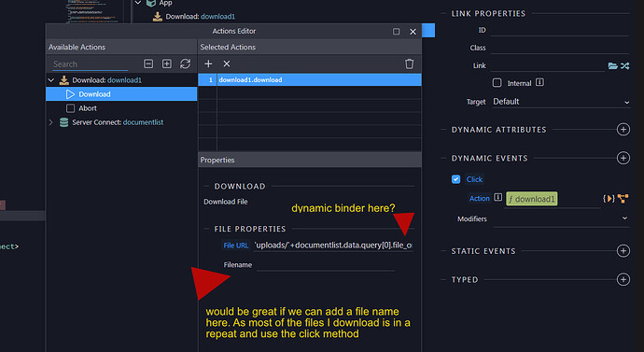644x352 pixels.
Task: Select download1.download row in Selected Actions
Action: tap(310, 79)
